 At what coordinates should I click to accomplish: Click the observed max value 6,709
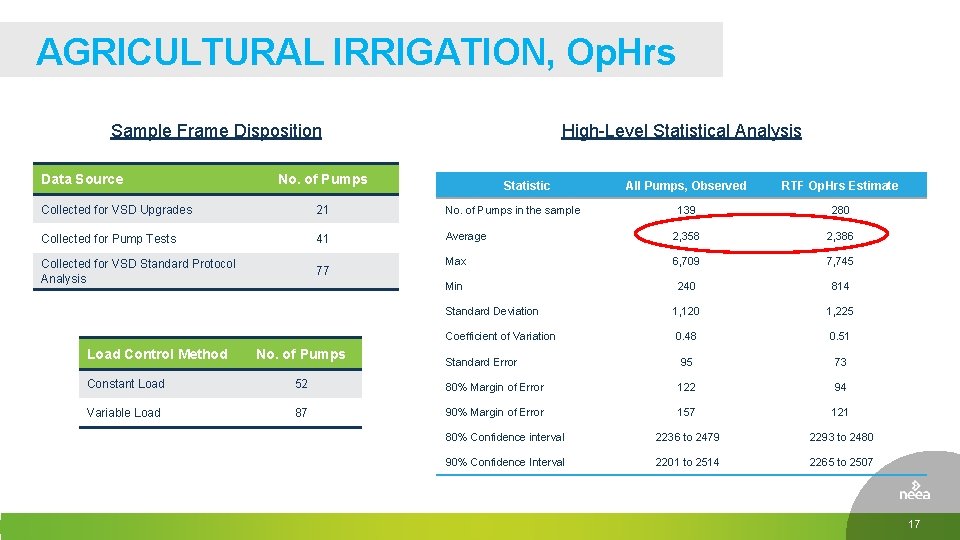(x=686, y=261)
